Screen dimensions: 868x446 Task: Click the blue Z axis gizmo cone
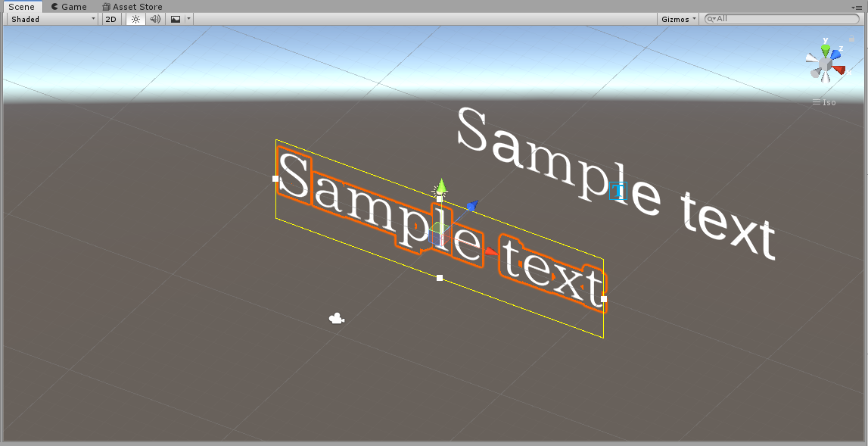[835, 55]
